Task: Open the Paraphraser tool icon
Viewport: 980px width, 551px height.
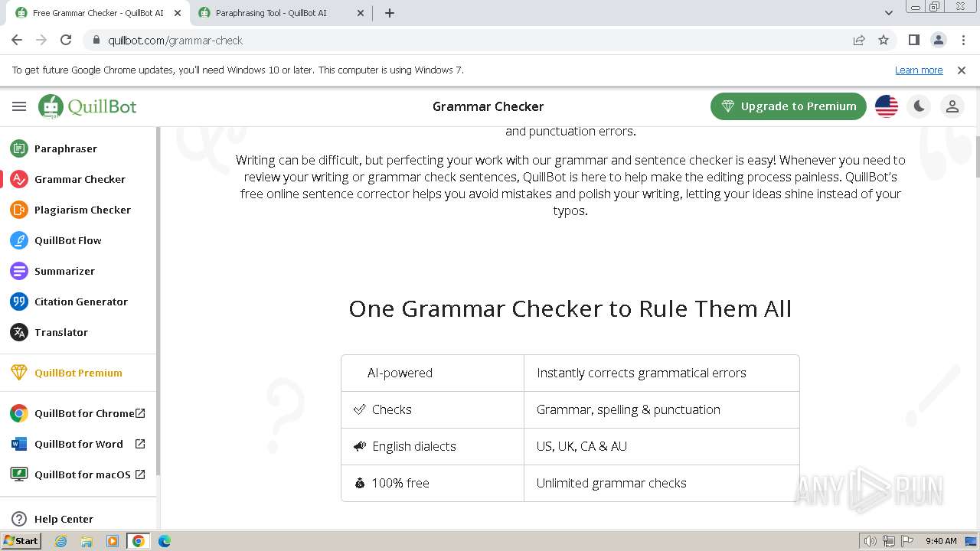Action: coord(19,148)
